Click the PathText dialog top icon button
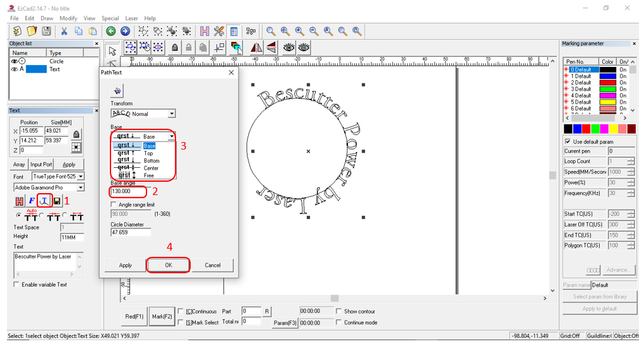644x349 pixels. 117,91
